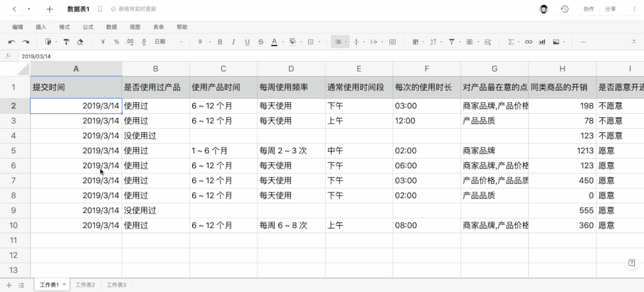Decrease decimal places
644x292 pixels.
143,41
